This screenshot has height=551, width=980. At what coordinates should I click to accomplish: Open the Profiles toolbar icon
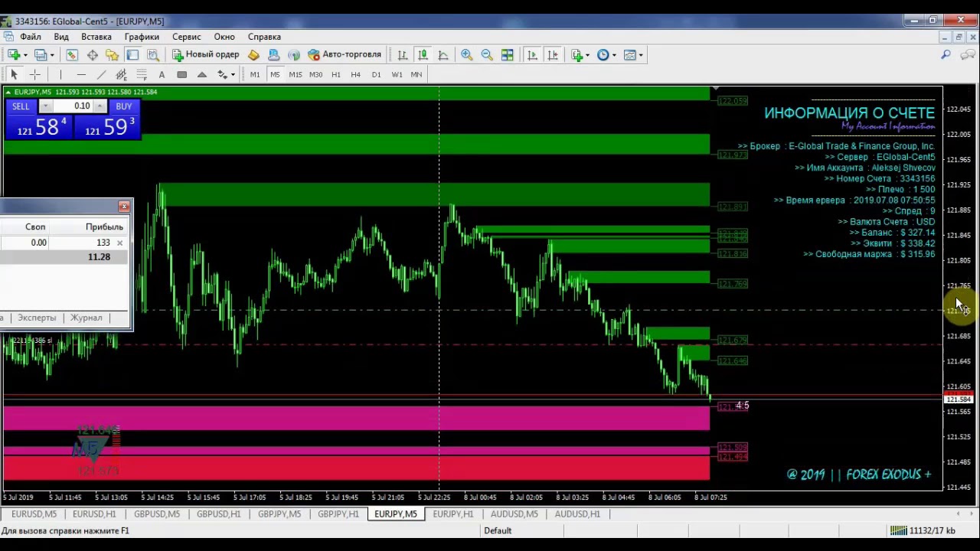coord(41,54)
